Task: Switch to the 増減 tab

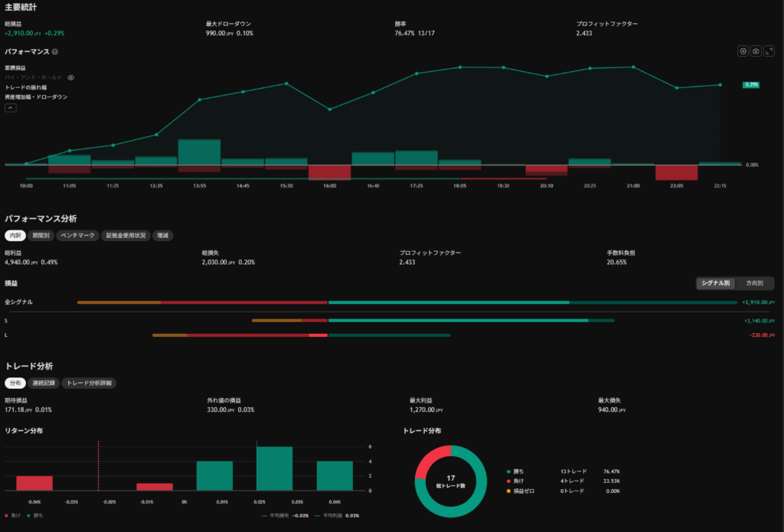Action: click(162, 235)
